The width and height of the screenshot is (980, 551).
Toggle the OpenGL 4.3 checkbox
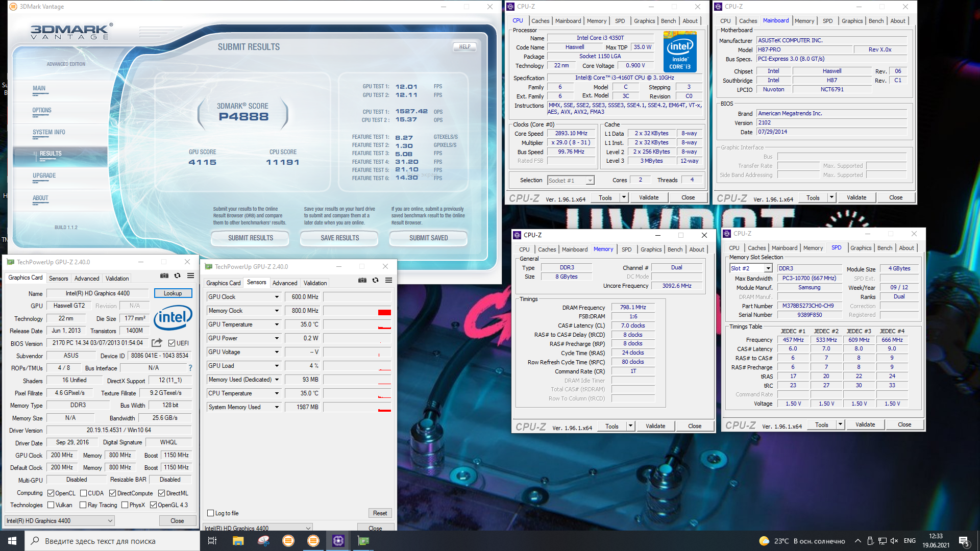pos(153,505)
